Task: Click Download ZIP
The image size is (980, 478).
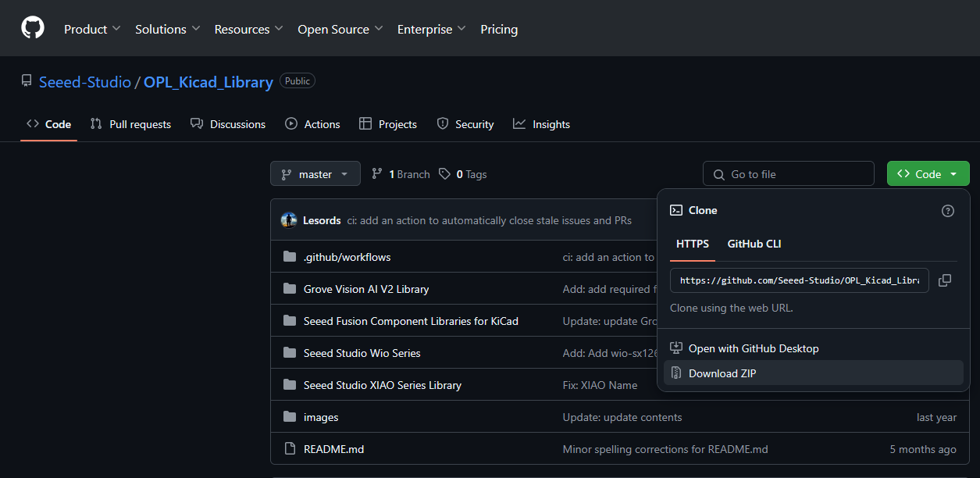Action: (814, 373)
